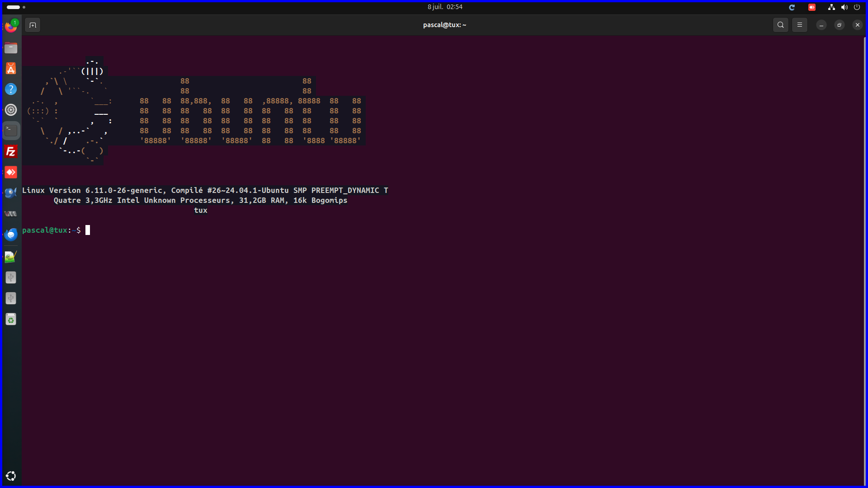Image resolution: width=868 pixels, height=488 pixels.
Task: Click the Ubuntu Show Apps button
Action: coord(11,475)
